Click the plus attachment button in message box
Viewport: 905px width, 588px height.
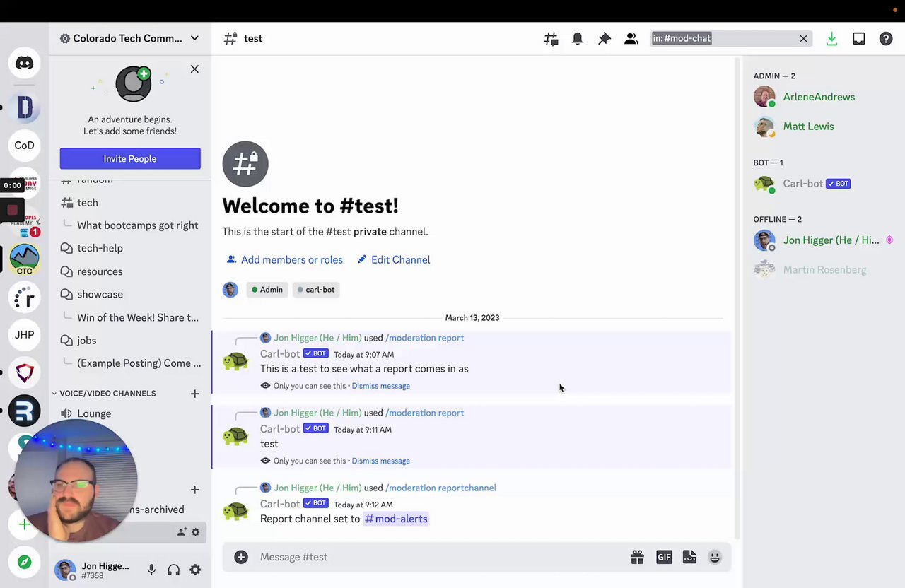click(x=241, y=557)
